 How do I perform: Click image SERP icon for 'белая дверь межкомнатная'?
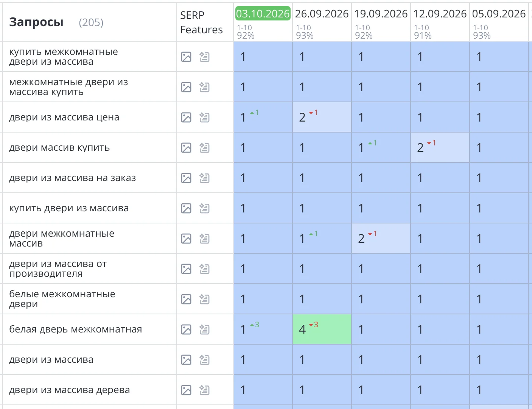tap(186, 329)
